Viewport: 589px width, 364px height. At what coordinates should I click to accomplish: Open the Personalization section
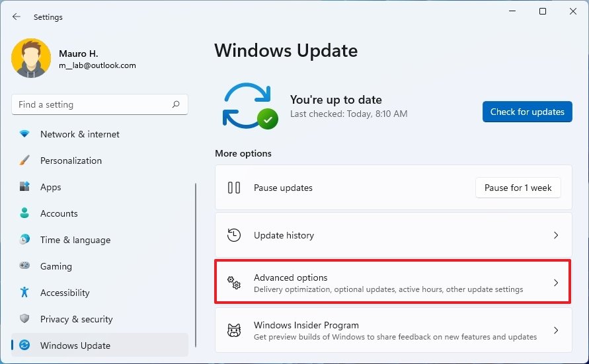click(x=100, y=161)
